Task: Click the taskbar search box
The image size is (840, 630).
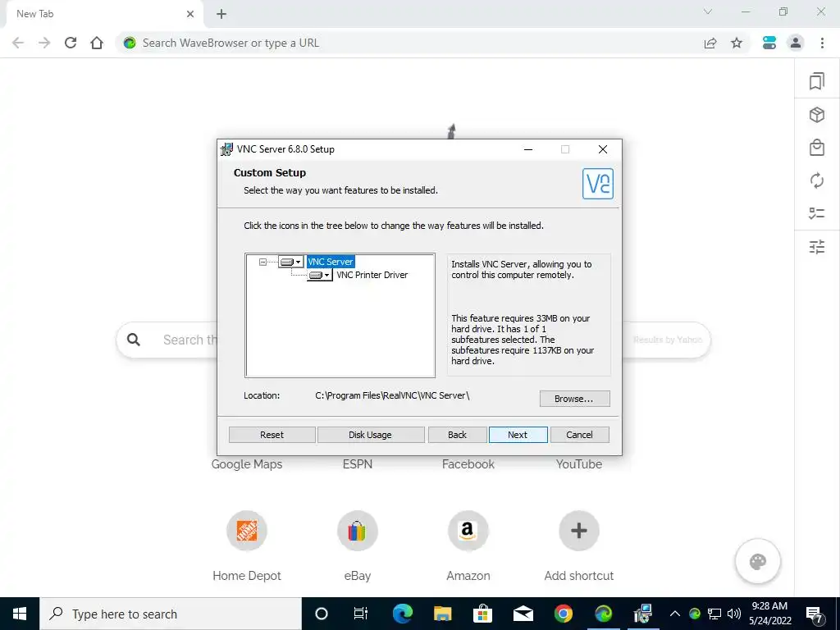Action: pos(171,614)
